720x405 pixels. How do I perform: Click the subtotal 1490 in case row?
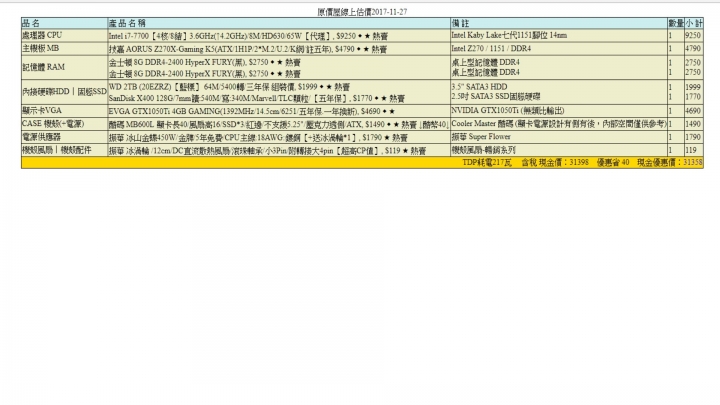[x=693, y=124]
